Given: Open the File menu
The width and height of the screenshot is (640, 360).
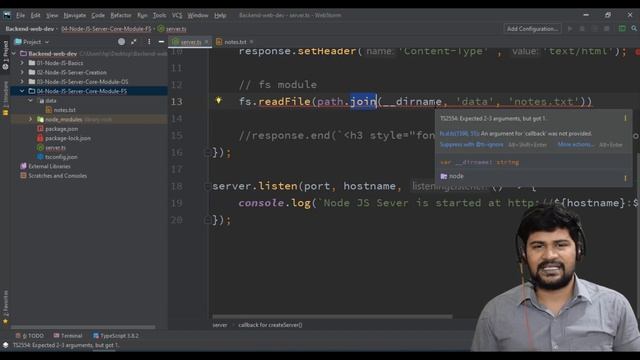Looking at the screenshot, I should pos(20,15).
